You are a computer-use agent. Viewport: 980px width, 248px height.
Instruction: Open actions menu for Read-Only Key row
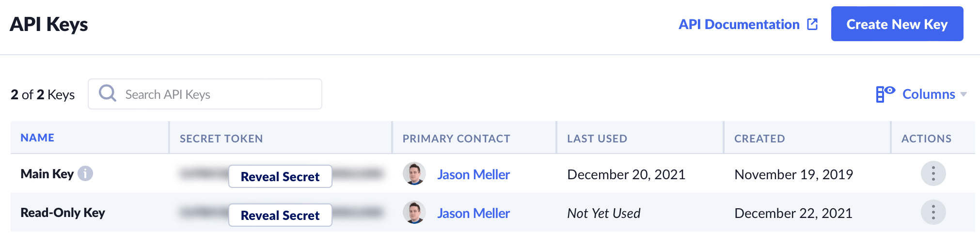[x=933, y=212]
